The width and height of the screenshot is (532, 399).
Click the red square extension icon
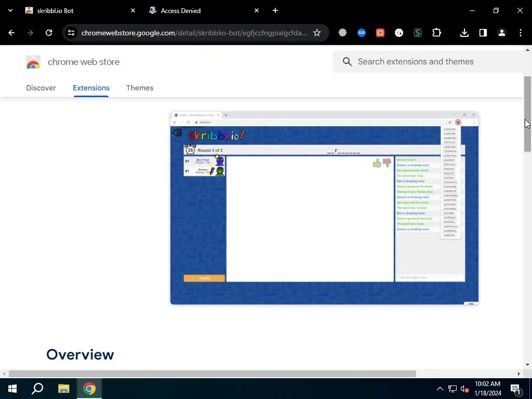380,33
